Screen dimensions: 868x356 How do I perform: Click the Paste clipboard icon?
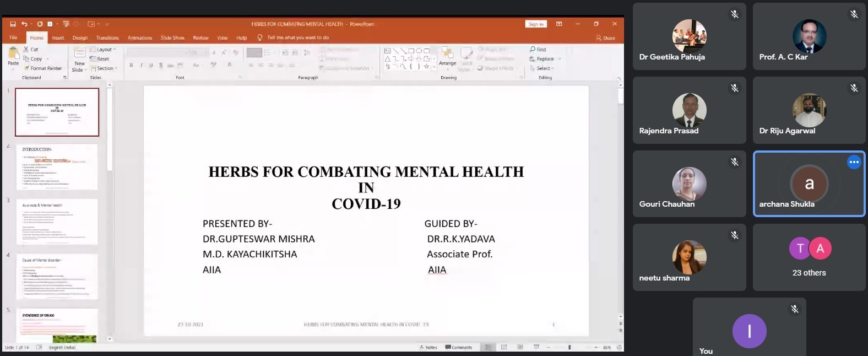(x=13, y=53)
